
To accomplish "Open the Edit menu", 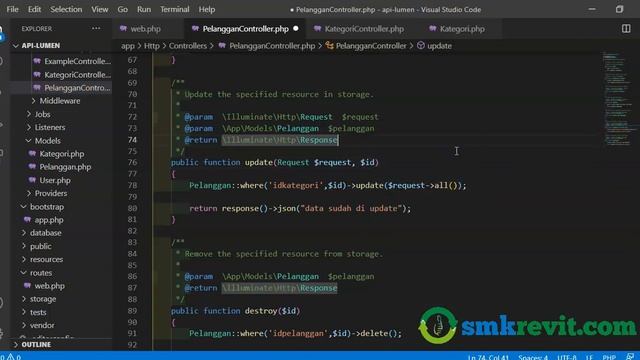I will (34, 9).
